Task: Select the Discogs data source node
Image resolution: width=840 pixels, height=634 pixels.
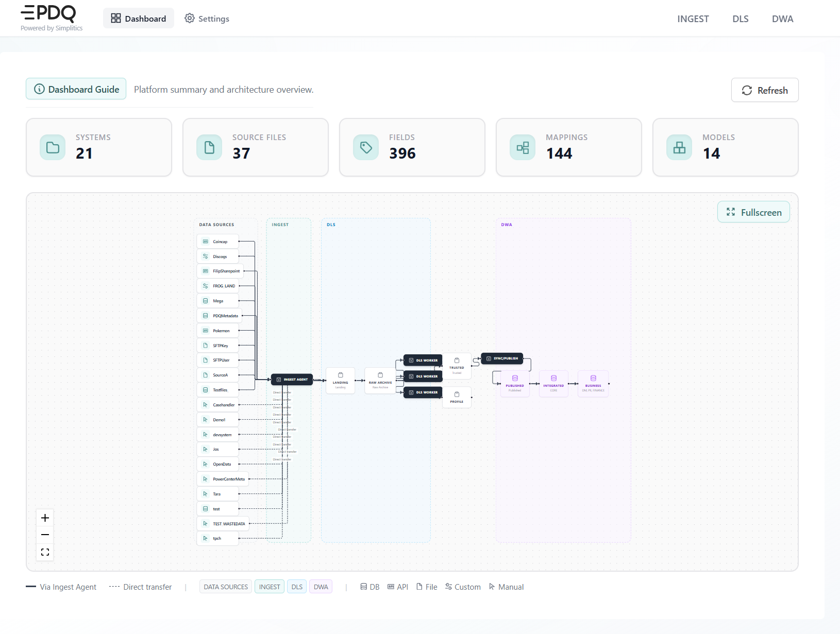Action: (x=217, y=256)
